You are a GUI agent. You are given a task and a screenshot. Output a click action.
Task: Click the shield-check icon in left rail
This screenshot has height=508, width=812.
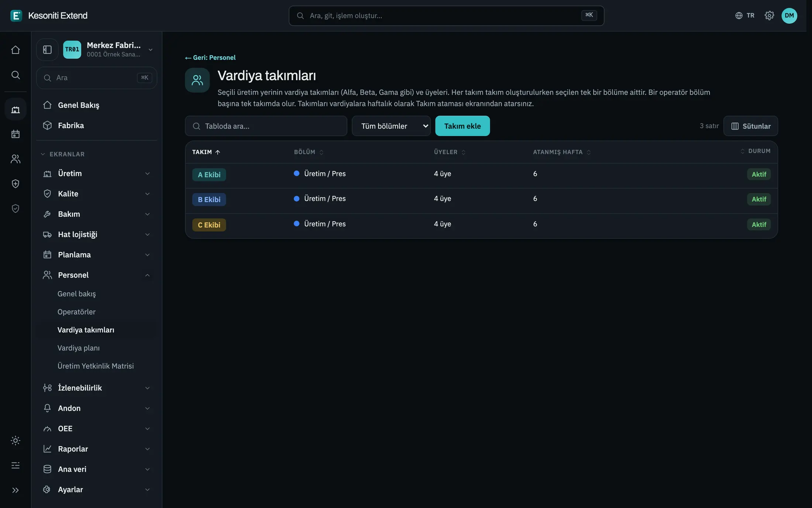tap(16, 208)
